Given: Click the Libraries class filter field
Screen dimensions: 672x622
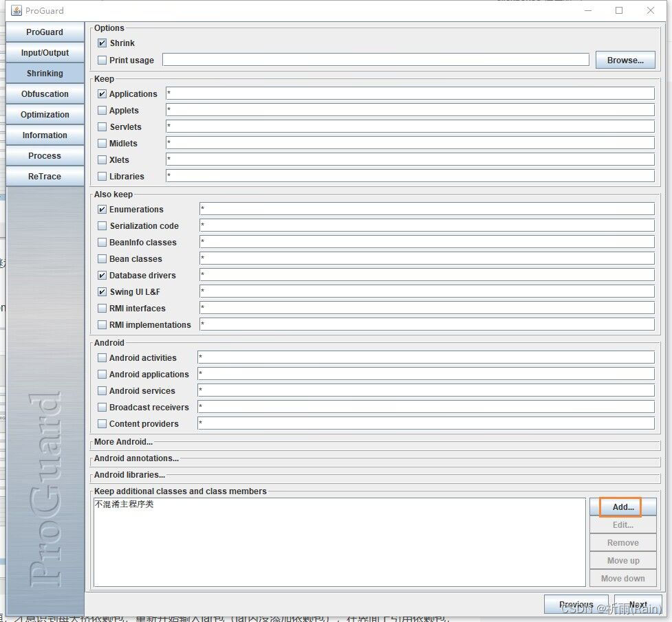Looking at the screenshot, I should coord(410,176).
